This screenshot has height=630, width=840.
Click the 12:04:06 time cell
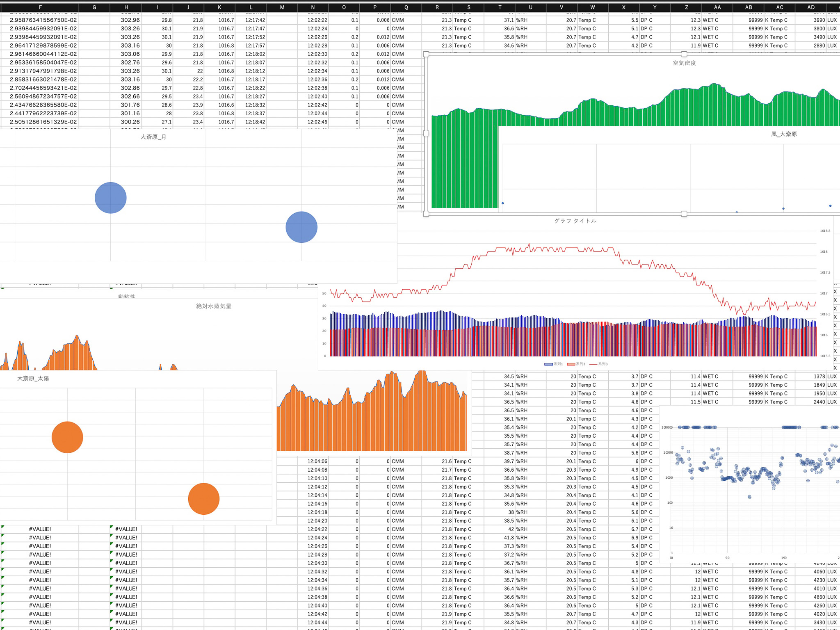[313, 461]
